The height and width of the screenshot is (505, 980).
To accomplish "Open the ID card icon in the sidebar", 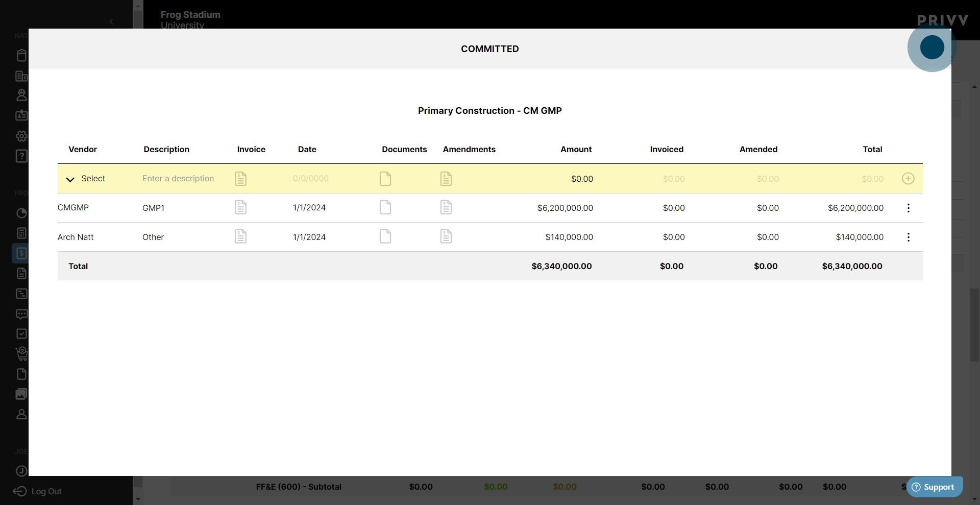I will click(x=21, y=115).
